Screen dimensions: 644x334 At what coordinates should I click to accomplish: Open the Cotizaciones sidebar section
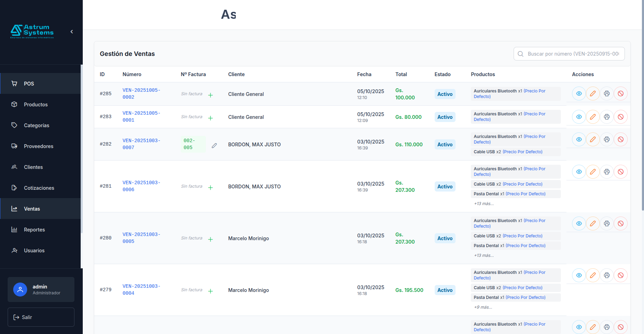point(39,188)
